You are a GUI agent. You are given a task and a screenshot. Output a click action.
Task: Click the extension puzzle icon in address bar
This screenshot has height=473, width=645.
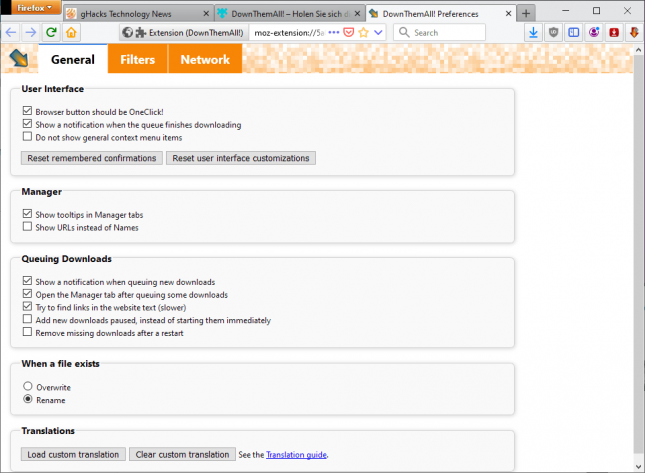coord(141,32)
